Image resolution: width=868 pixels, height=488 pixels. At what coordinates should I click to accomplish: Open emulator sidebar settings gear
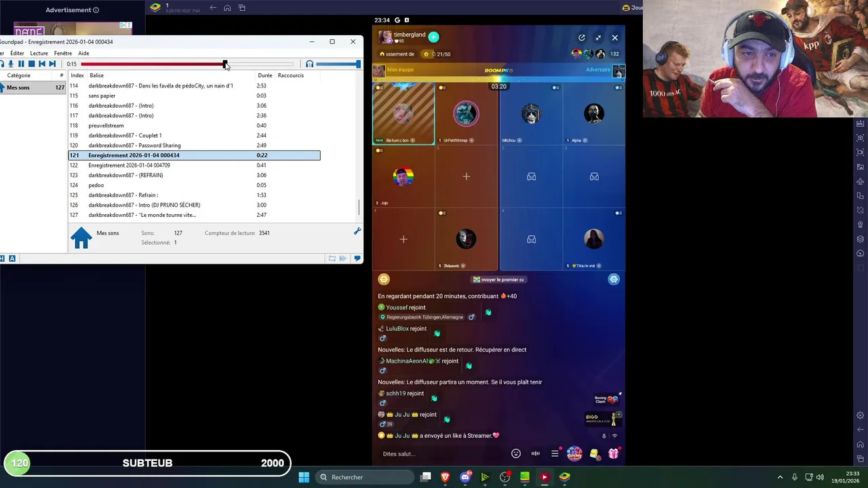pos(861,415)
